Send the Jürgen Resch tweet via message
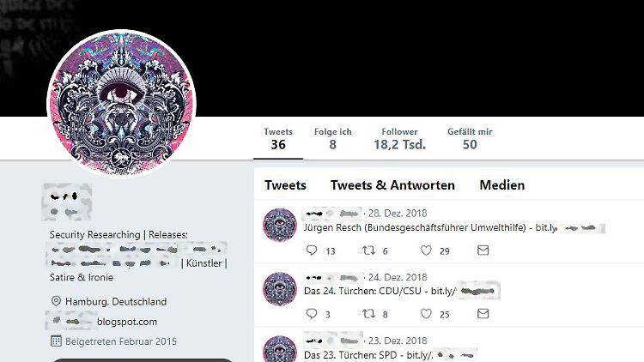Image resolution: width=644 pixels, height=362 pixels. pyautogui.click(x=483, y=250)
